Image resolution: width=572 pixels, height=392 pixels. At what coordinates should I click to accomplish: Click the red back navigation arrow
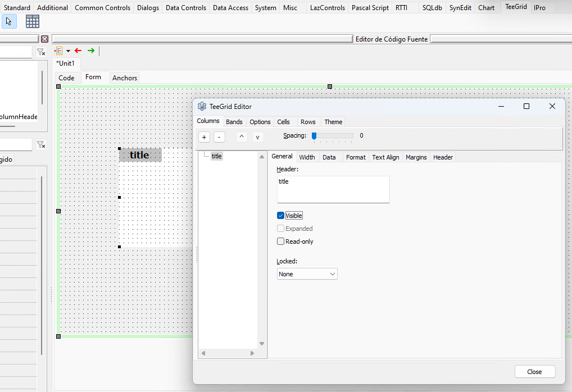click(78, 51)
